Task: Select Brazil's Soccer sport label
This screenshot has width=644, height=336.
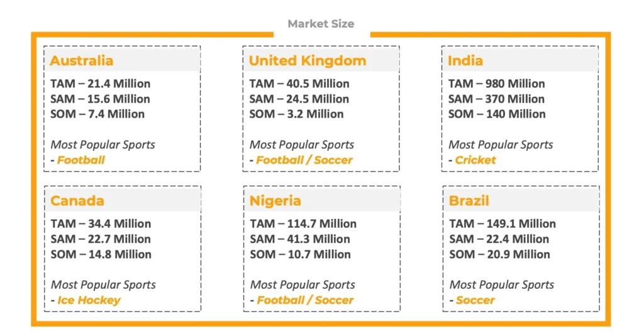Action: [475, 300]
